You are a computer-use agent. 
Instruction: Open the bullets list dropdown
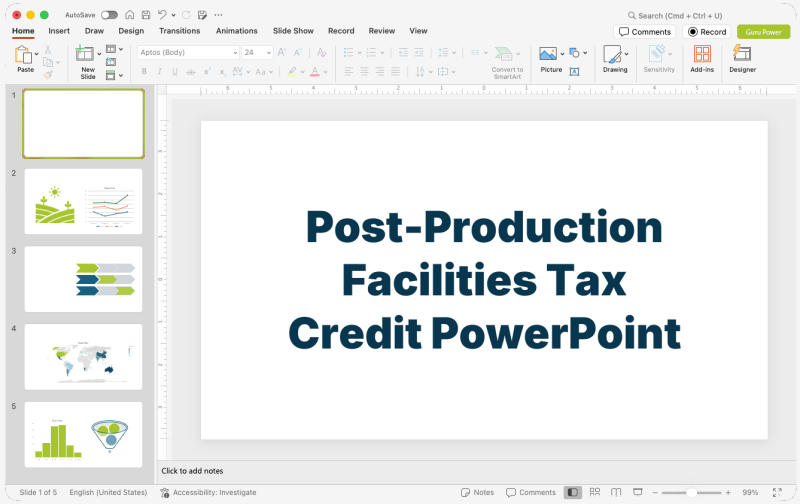[x=359, y=53]
